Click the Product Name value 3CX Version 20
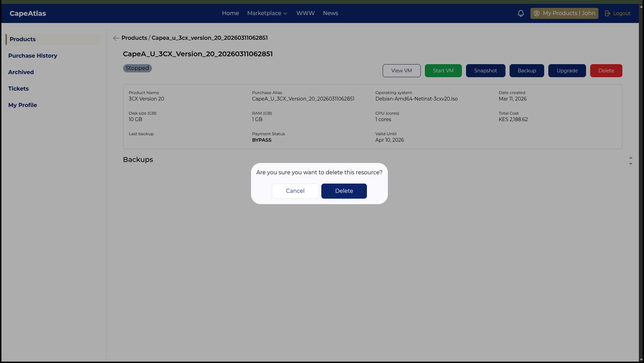The width and height of the screenshot is (644, 363). 146,99
